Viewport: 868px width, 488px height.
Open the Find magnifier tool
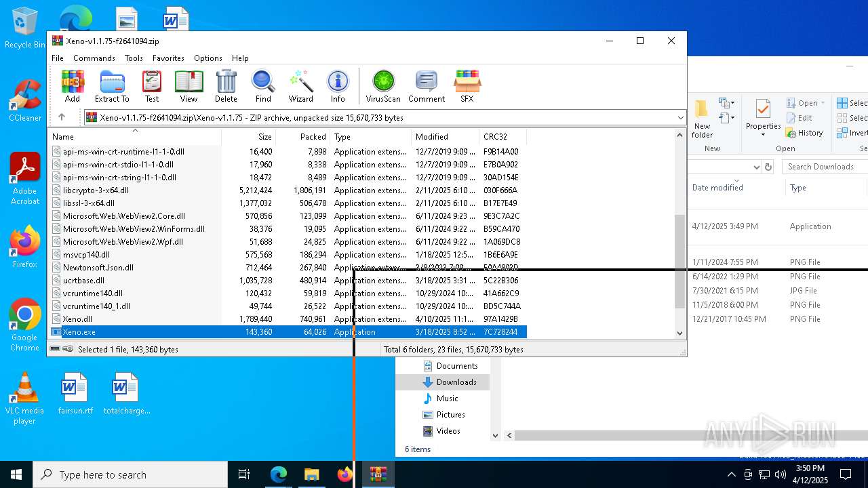(x=263, y=86)
